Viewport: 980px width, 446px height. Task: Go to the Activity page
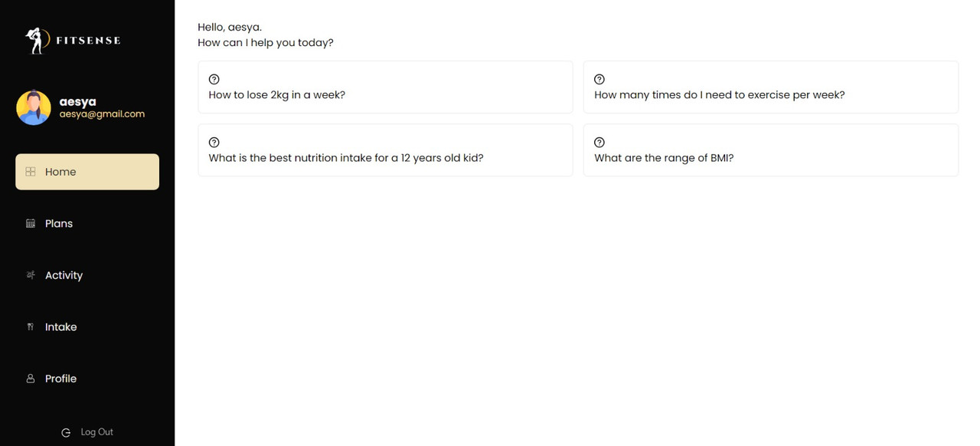[87, 275]
